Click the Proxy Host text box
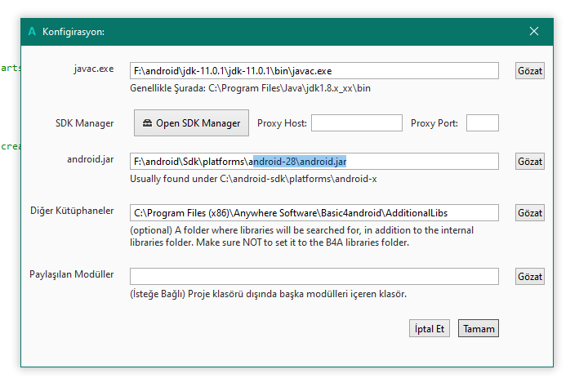The width and height of the screenshot is (588, 387). click(x=357, y=123)
